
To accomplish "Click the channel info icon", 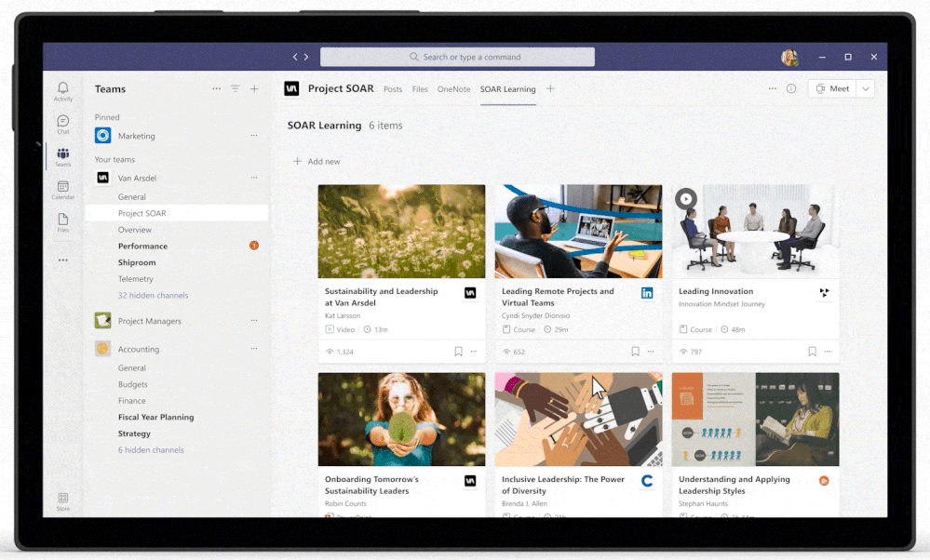I will tap(791, 89).
